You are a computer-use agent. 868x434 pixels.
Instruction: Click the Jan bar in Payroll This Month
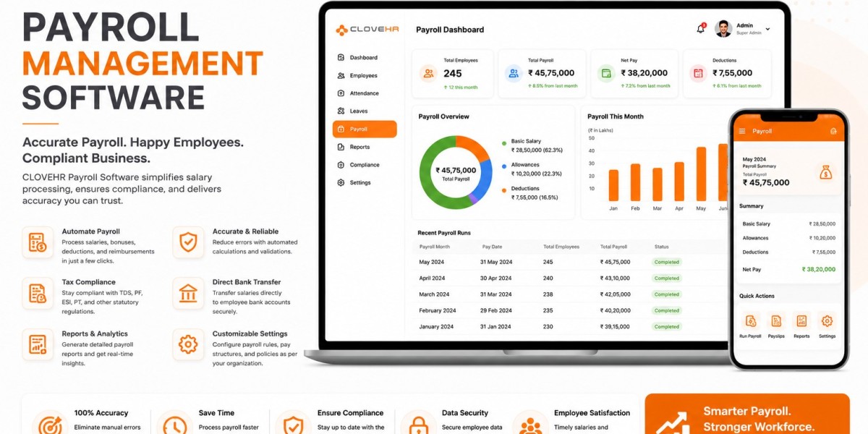coord(613,185)
